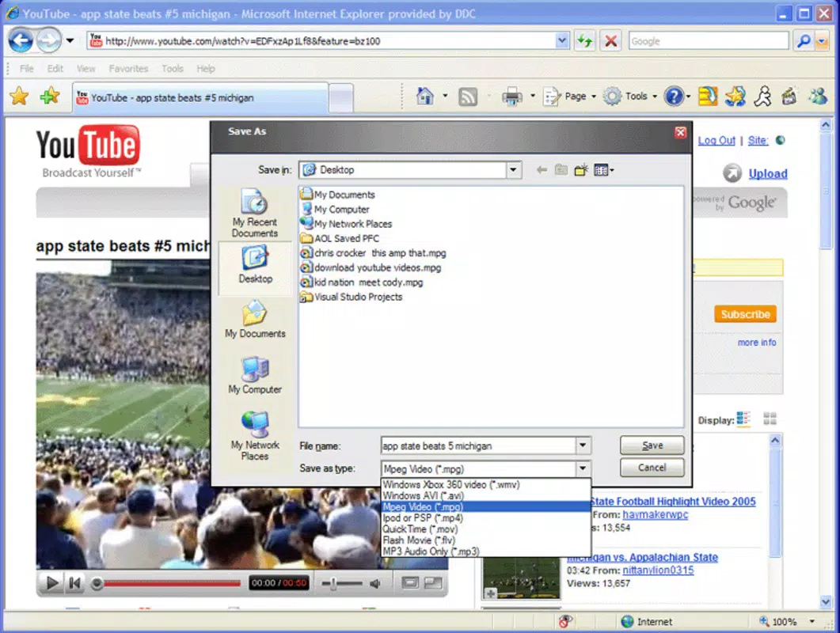Open the Favorites menu
This screenshot has height=633, width=840.
(x=128, y=69)
